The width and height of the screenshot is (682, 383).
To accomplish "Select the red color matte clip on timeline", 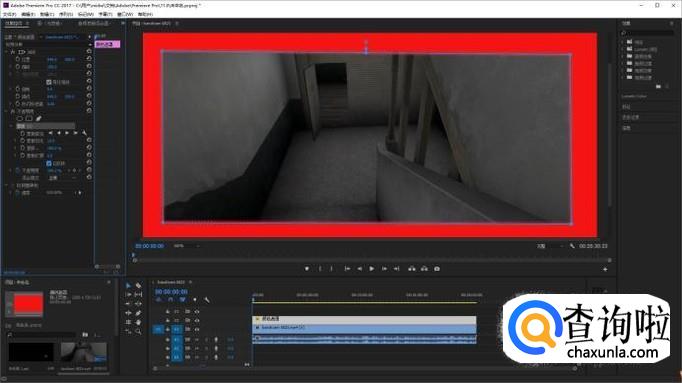I will click(x=364, y=319).
